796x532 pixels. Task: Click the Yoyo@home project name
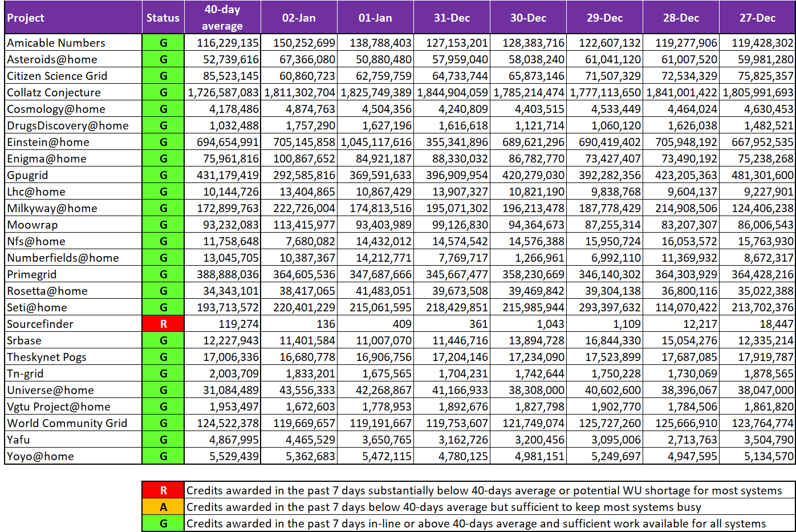[x=40, y=456]
